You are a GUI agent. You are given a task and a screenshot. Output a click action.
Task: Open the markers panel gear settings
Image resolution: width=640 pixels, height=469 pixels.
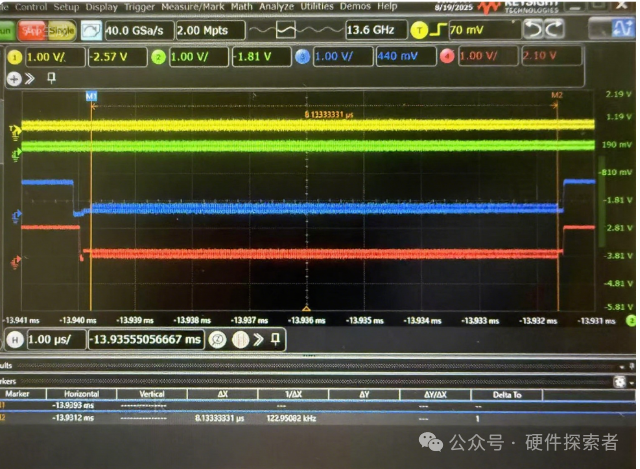pyautogui.click(x=620, y=382)
